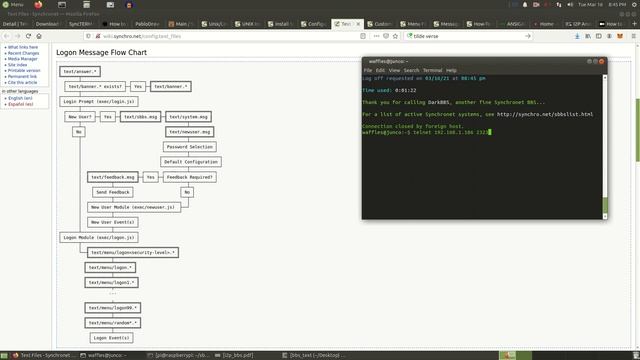
Task: Click the notification bell tray icon
Action: pos(525,4)
